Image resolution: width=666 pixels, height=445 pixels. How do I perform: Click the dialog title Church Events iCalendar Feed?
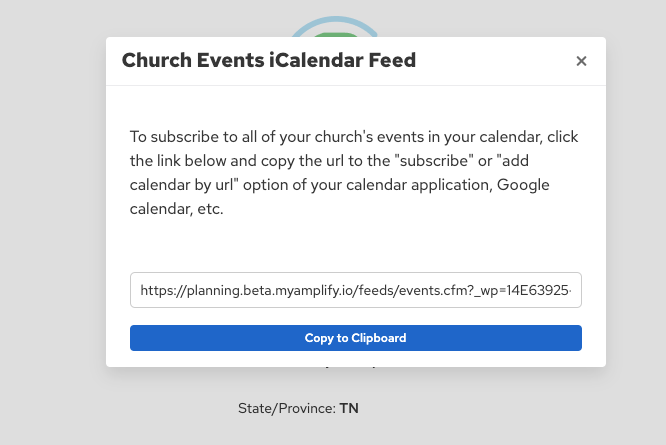(268, 61)
